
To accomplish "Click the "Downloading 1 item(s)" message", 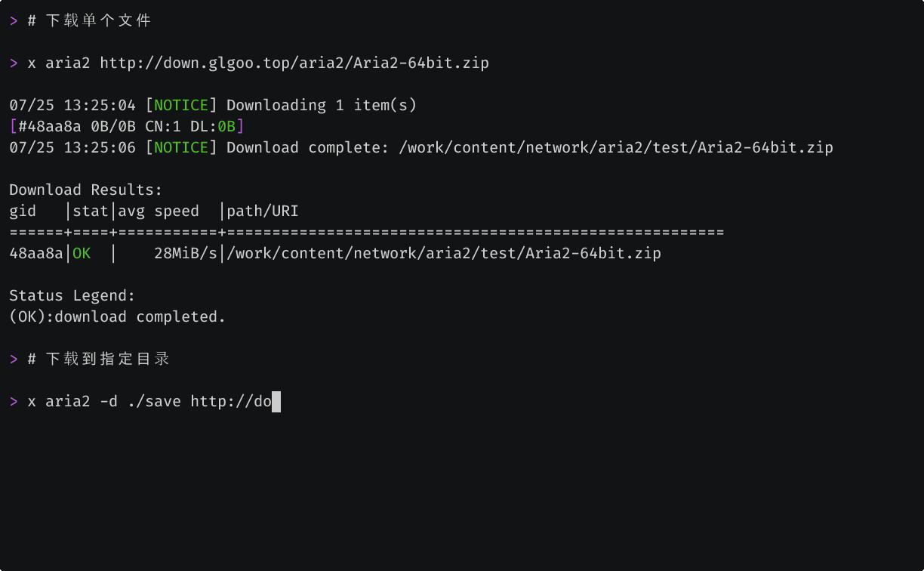I will click(322, 105).
